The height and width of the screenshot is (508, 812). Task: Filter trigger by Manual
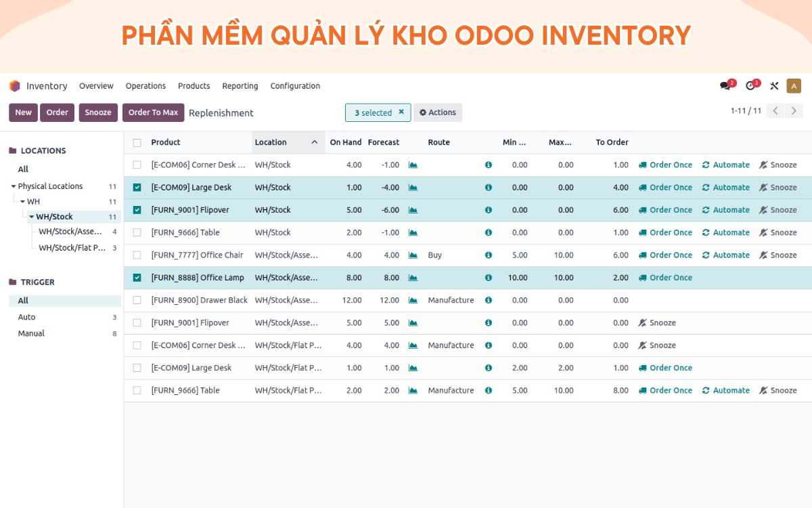pyautogui.click(x=31, y=333)
